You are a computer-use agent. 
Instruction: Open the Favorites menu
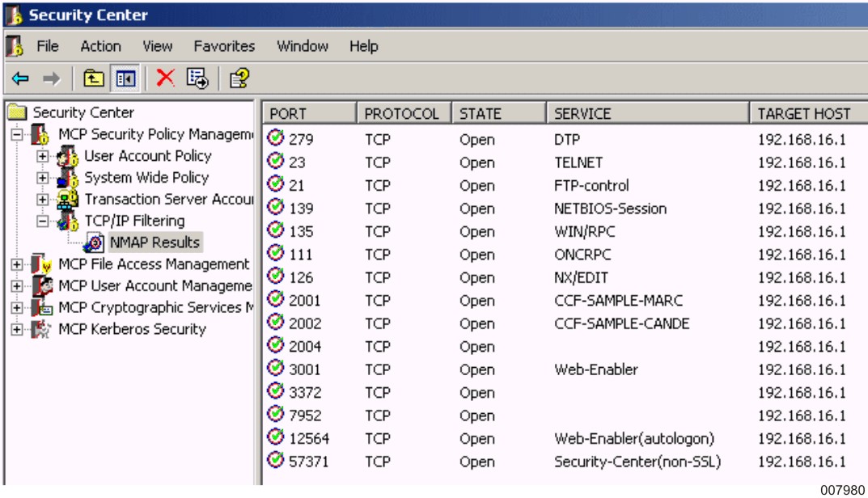[x=224, y=46]
